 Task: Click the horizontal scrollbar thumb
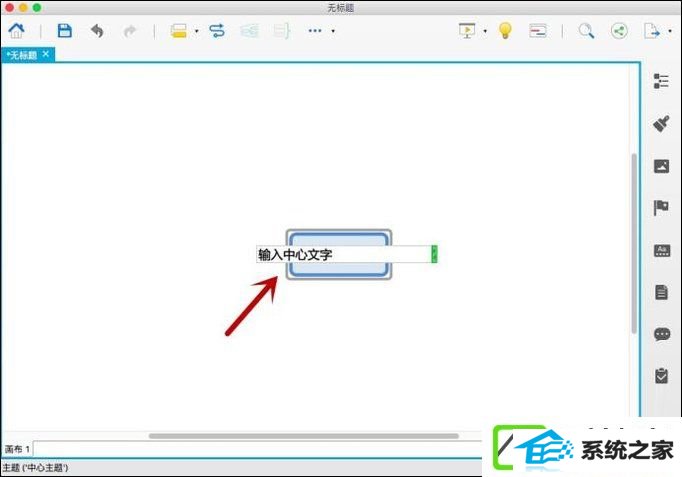point(304,436)
